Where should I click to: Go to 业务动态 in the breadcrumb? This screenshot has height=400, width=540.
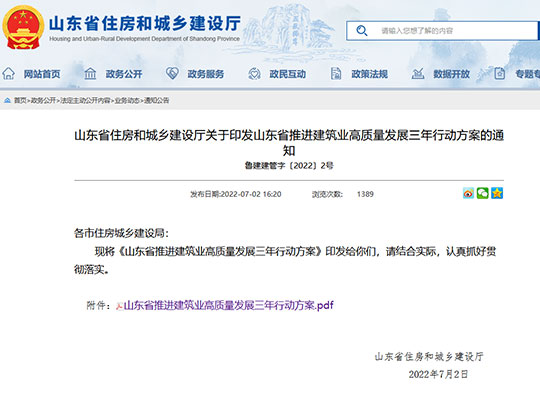(x=127, y=100)
